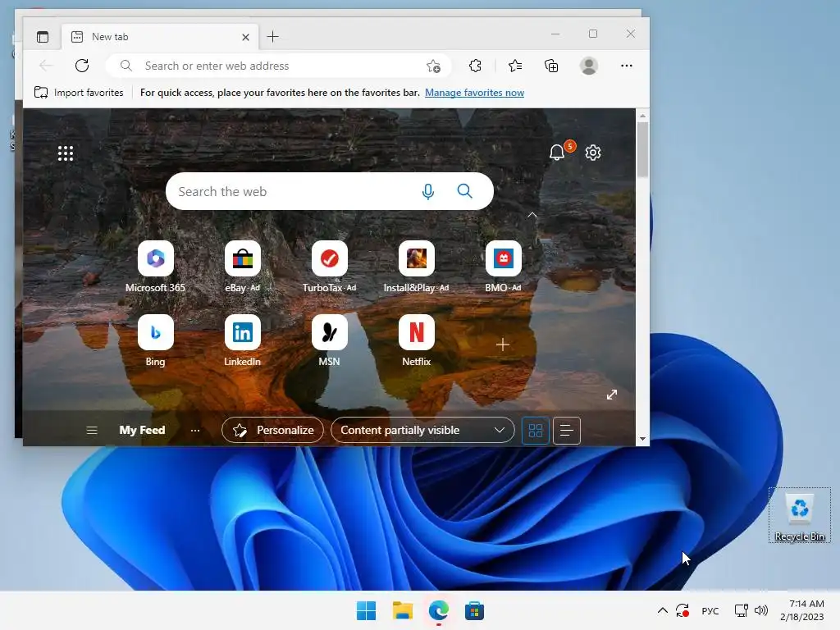Open Netflix quick link
This screenshot has height=630, width=840.
416,340
